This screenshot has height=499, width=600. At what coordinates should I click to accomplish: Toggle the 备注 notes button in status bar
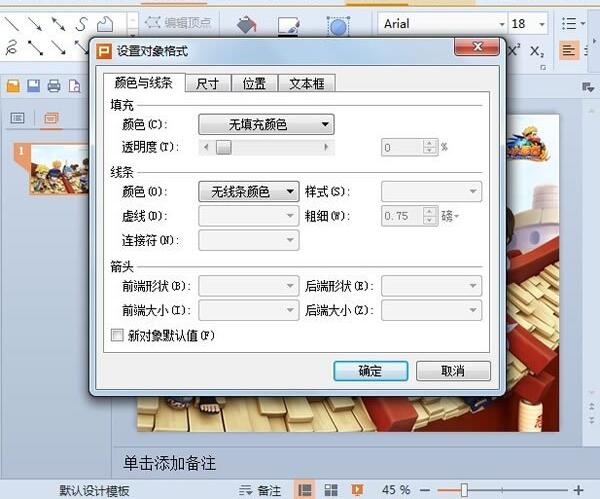point(260,490)
